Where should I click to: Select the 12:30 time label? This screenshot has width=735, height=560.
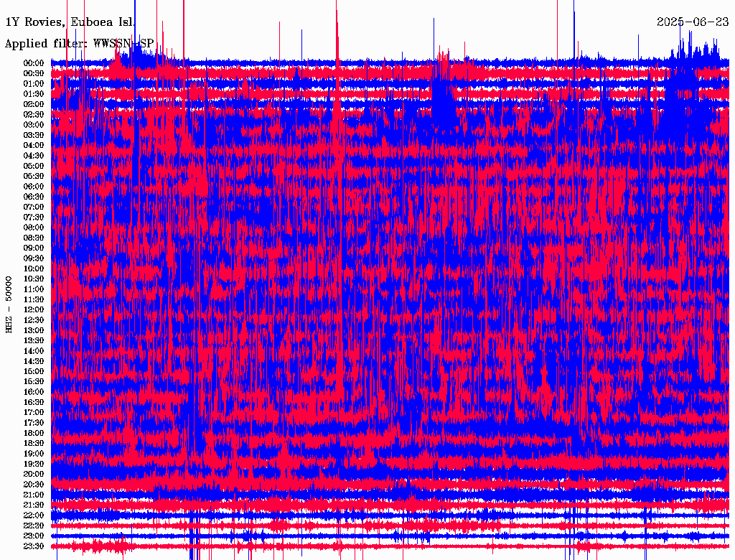tap(34, 320)
